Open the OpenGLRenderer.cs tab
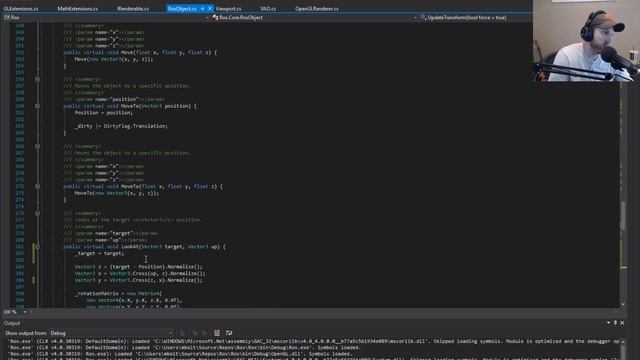This screenshot has height=360, width=640. click(x=317, y=9)
